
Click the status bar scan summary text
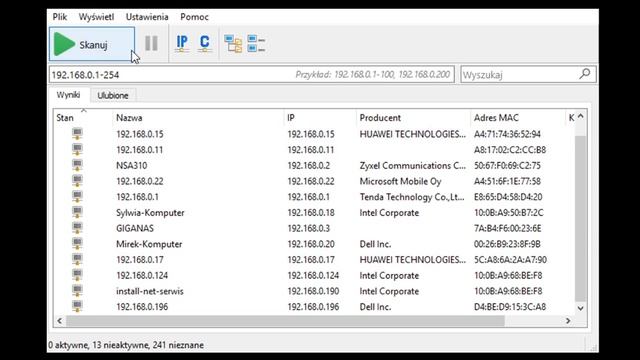click(x=126, y=345)
